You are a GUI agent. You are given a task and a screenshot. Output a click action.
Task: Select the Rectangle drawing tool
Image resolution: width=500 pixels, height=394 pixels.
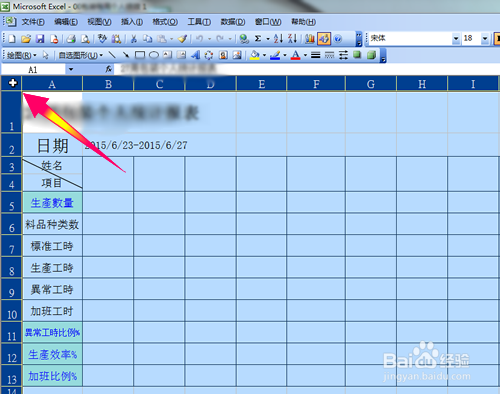140,55
